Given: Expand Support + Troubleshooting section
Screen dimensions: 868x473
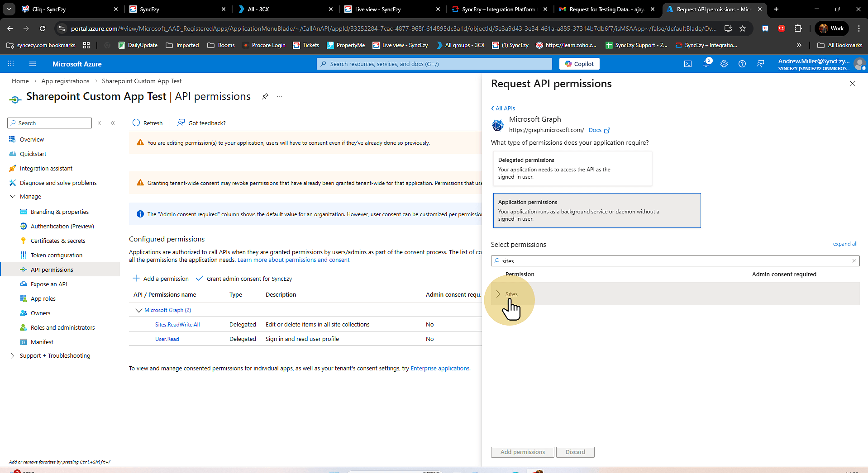Looking at the screenshot, I should [13, 356].
